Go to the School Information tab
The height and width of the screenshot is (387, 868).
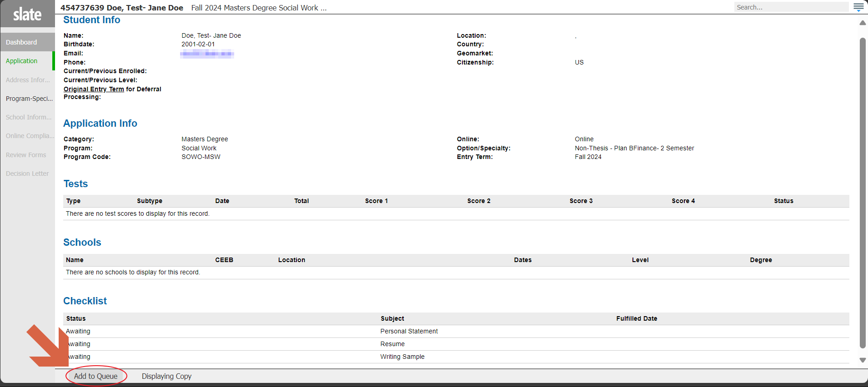click(x=28, y=117)
